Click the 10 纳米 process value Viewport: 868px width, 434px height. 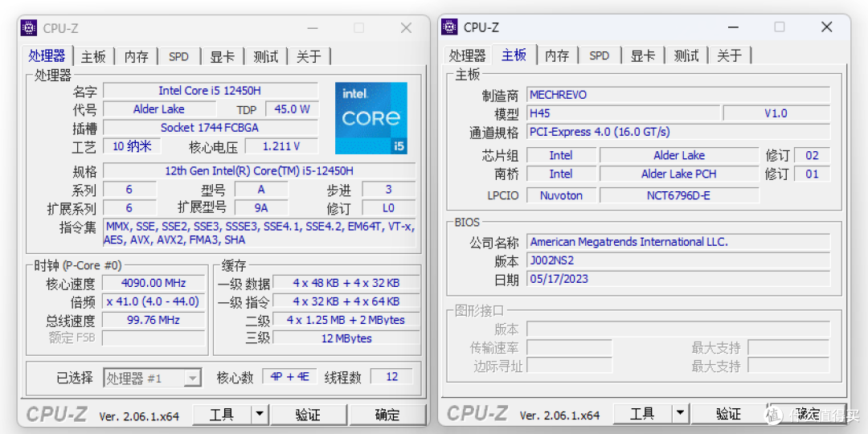[133, 146]
